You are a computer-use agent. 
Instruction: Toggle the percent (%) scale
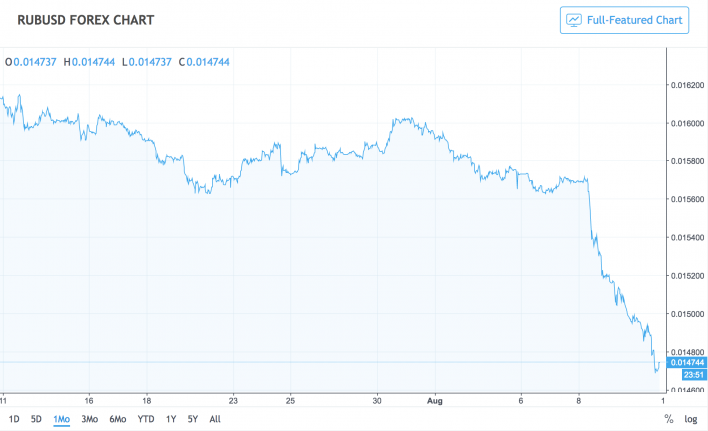[668, 419]
